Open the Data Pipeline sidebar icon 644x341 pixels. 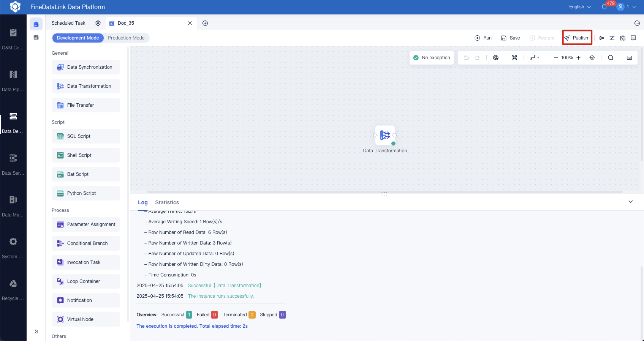[x=13, y=74]
